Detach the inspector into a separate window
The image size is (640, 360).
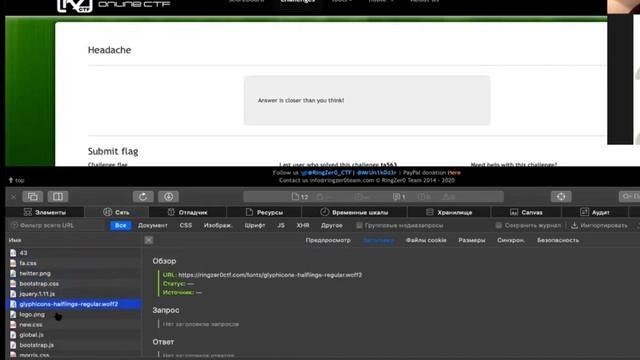33,197
